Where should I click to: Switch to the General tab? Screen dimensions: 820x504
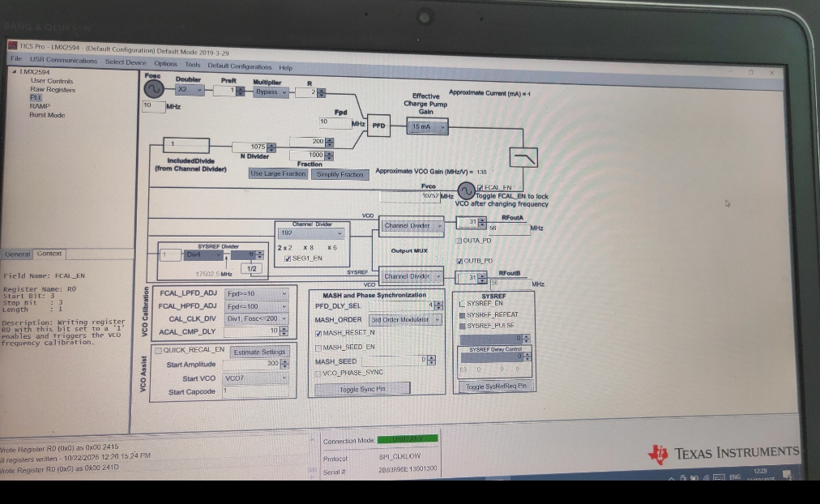click(x=17, y=254)
